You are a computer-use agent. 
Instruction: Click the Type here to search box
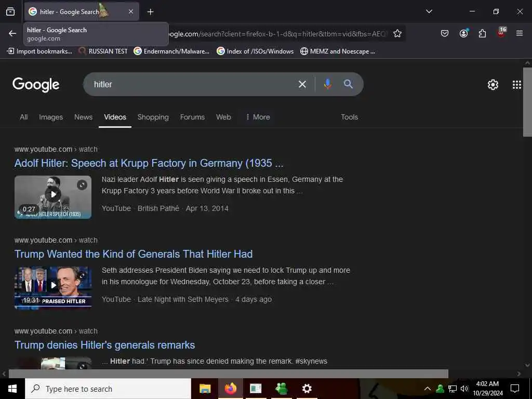[x=108, y=389]
